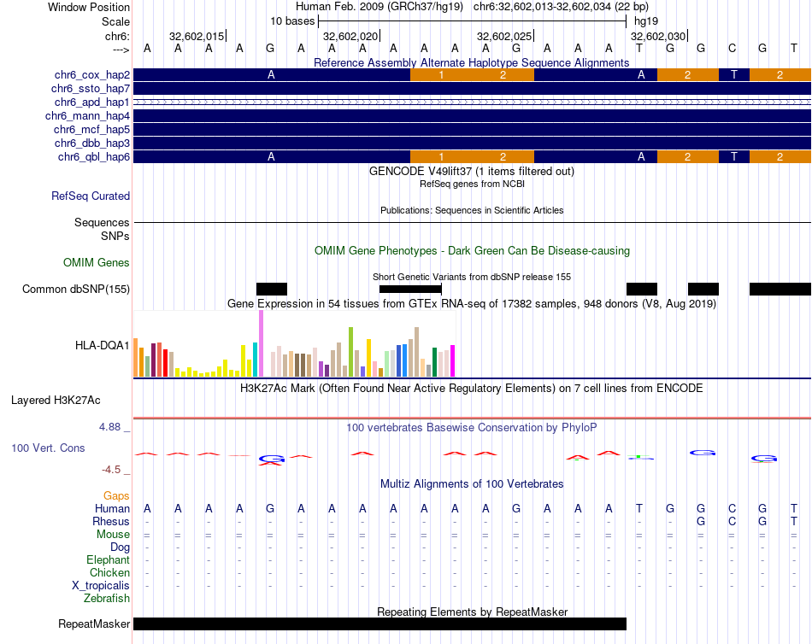This screenshot has width=812, height=644.
Task: Select the Common dbSNP(155) label
Action: click(x=75, y=289)
